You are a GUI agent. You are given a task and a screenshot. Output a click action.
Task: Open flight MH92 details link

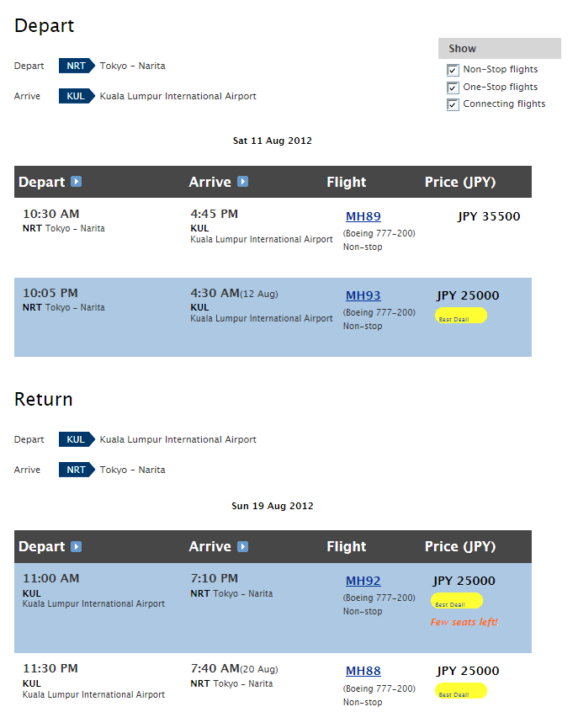coord(363,581)
